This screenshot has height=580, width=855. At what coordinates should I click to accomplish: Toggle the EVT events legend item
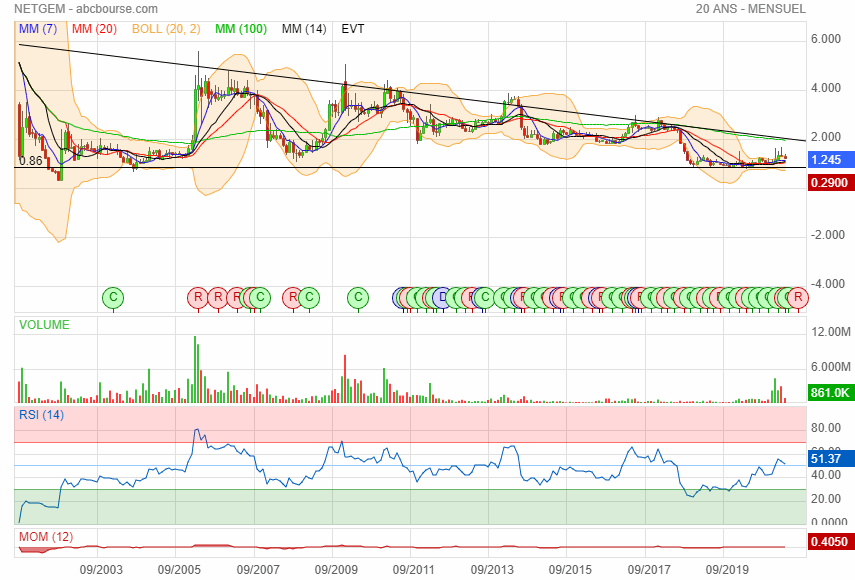click(x=353, y=29)
